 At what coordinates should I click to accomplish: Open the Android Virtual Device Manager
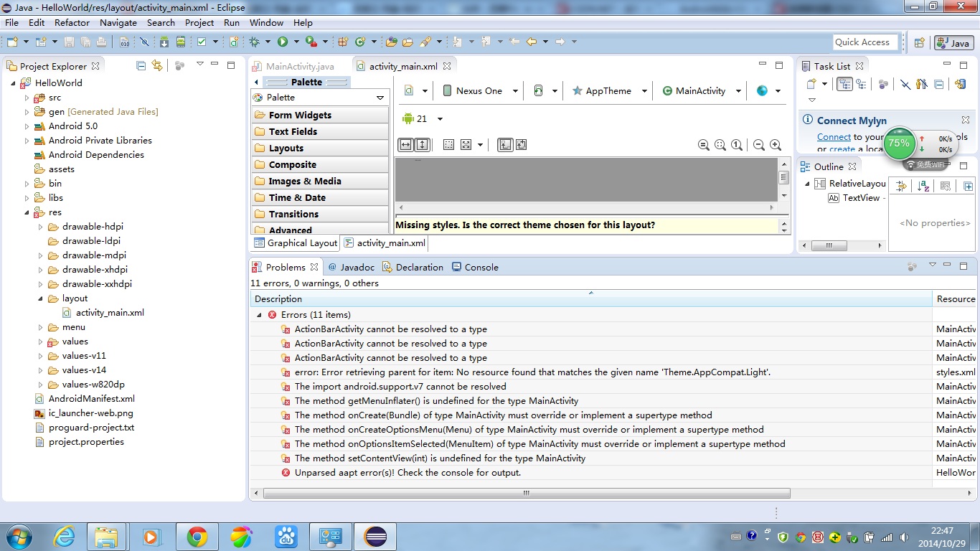(x=179, y=42)
